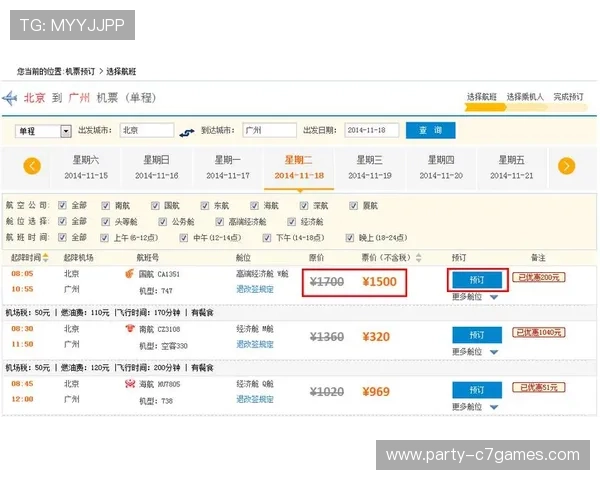Go to next week with right arrow
The height and width of the screenshot is (480, 600).
(566, 166)
